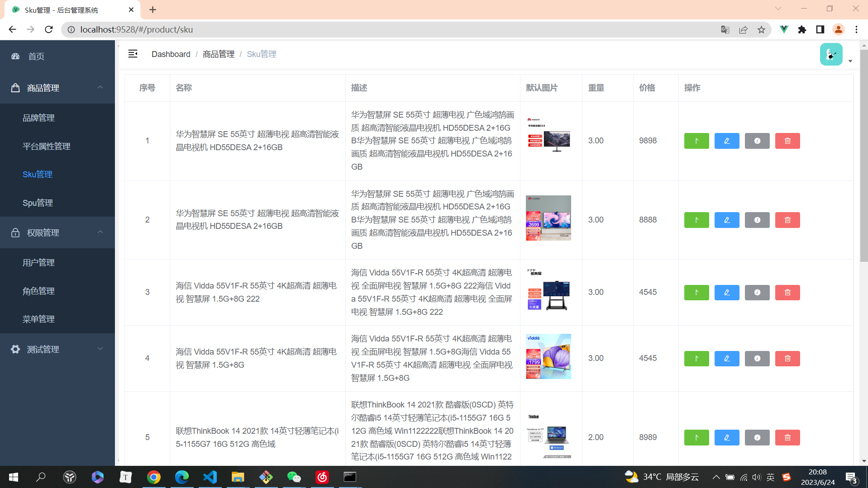The image size is (868, 488).
Task: Click row 4 Vidda colorful thumbnail
Action: 548,356
